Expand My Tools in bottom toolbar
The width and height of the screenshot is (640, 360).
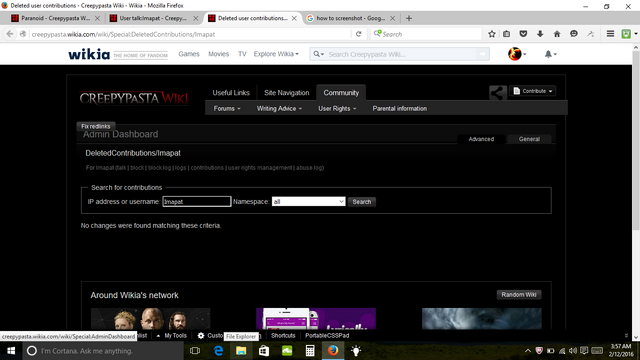(172, 336)
